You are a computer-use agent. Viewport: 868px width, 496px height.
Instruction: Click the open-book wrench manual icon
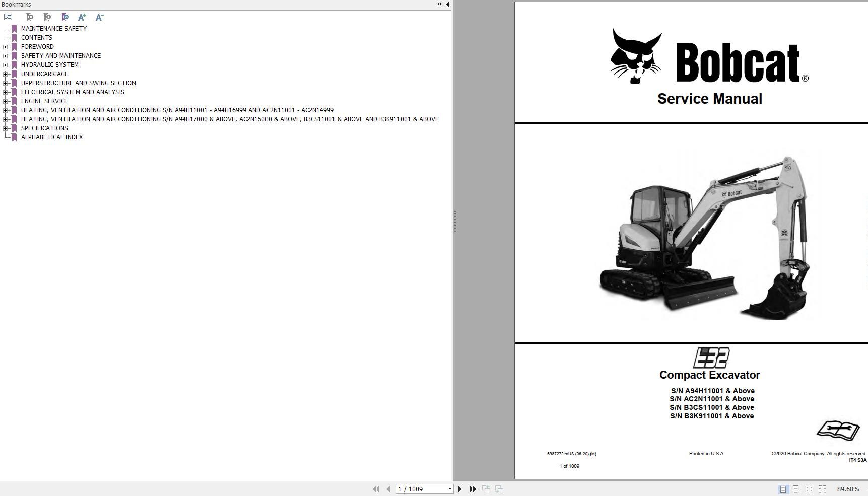[838, 430]
